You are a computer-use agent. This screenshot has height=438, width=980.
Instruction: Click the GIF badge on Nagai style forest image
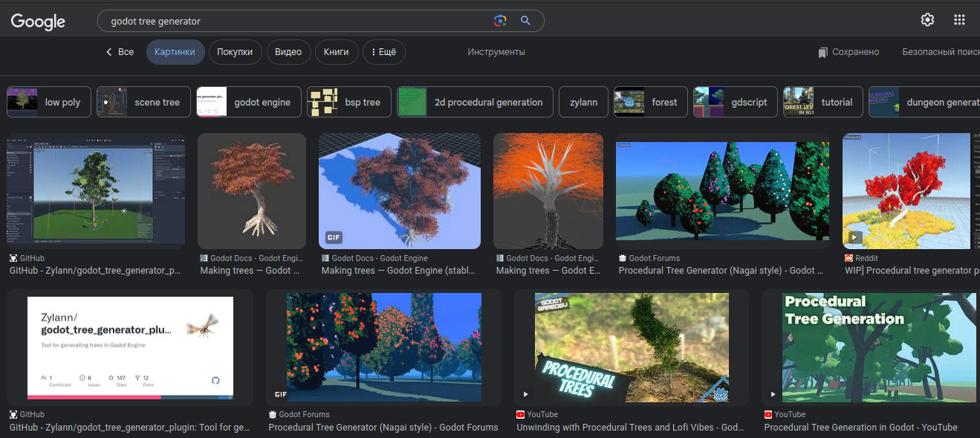[x=281, y=394]
